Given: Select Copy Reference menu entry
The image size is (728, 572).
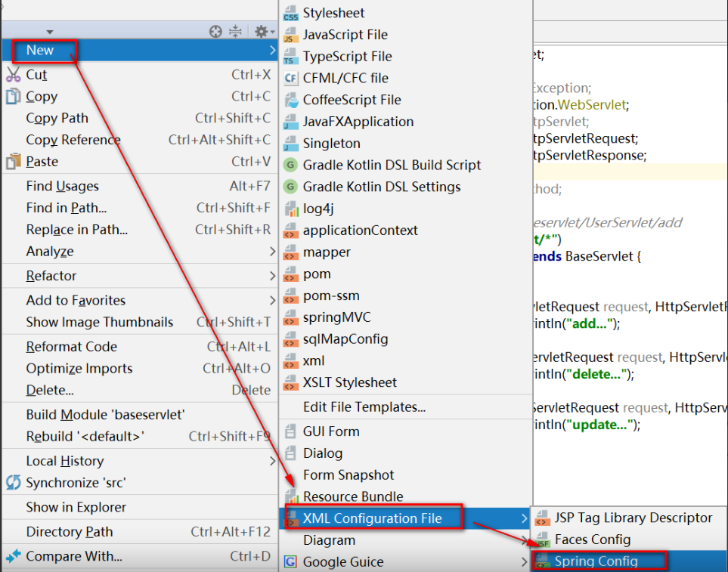Looking at the screenshot, I should (140, 140).
